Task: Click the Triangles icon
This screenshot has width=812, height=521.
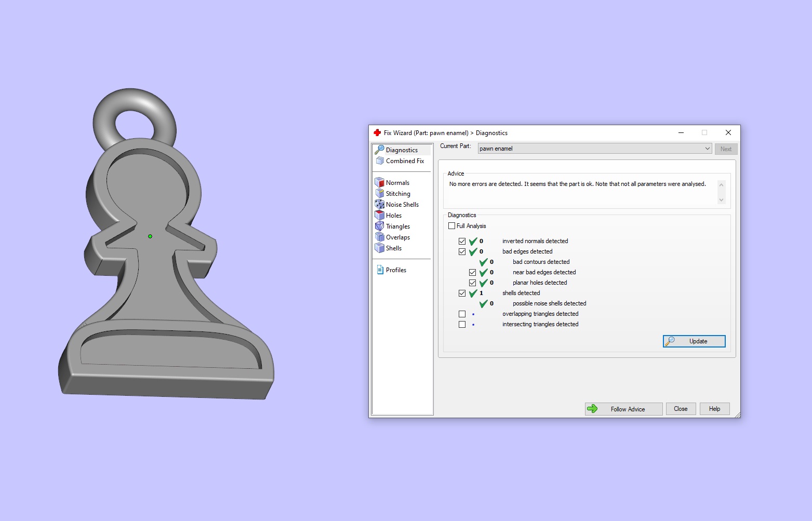Action: click(380, 226)
